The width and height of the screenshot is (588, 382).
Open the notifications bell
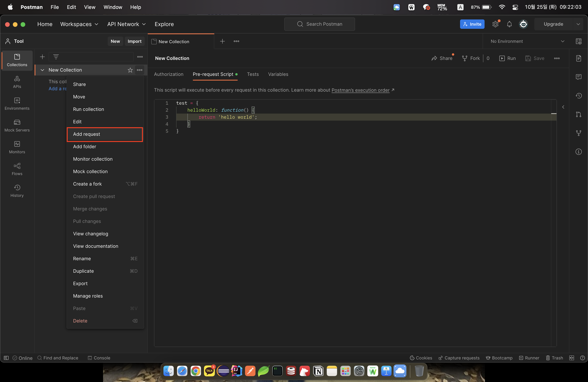click(509, 24)
